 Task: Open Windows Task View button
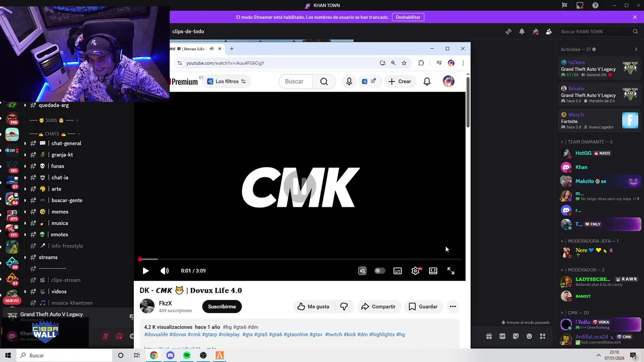point(136,355)
